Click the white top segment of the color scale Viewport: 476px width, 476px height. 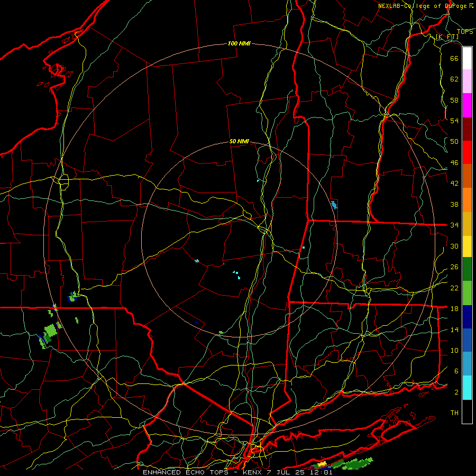[x=467, y=58]
